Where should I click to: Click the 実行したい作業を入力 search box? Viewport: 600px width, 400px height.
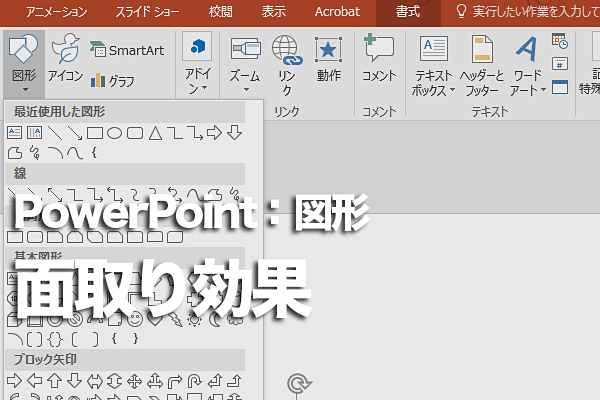click(528, 12)
